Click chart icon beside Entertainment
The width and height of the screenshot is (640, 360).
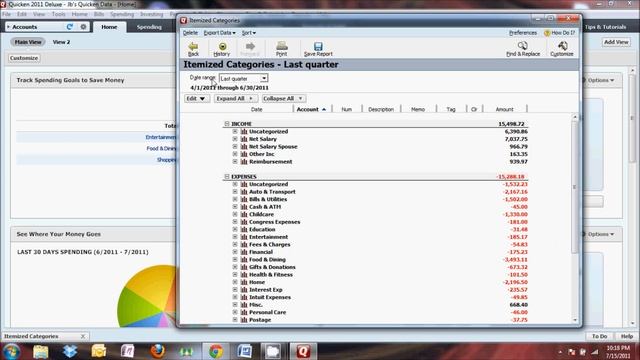[244, 237]
